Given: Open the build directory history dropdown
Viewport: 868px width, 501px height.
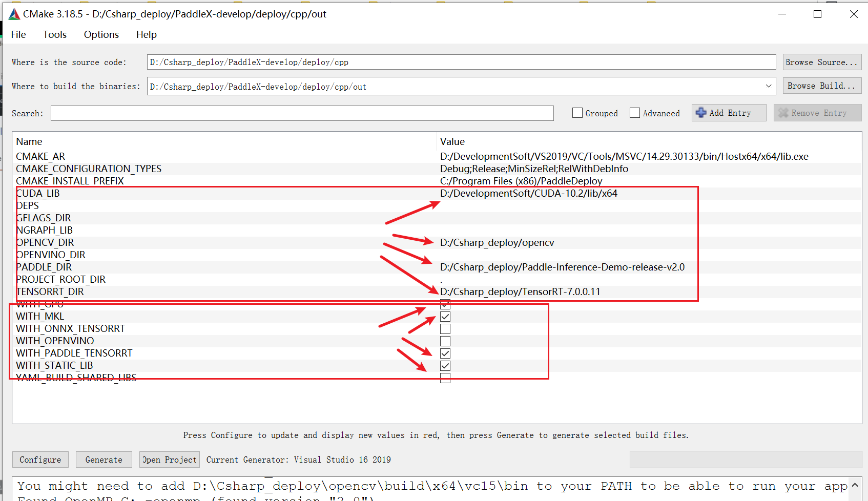Looking at the screenshot, I should point(768,86).
